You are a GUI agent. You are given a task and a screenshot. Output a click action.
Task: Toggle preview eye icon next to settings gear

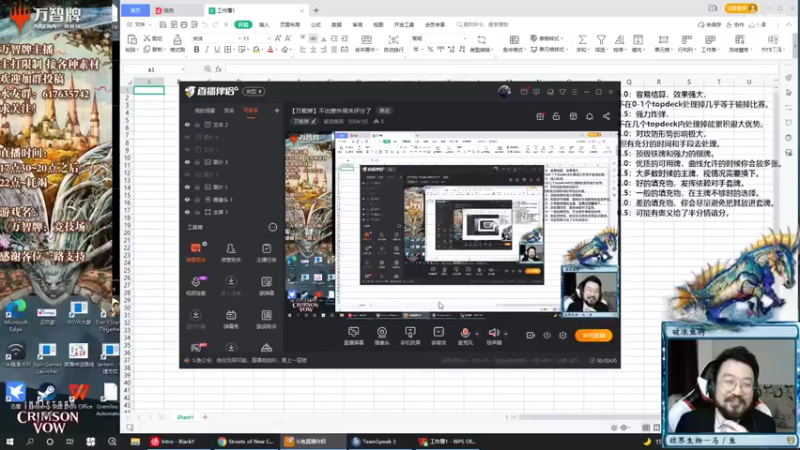547,335
